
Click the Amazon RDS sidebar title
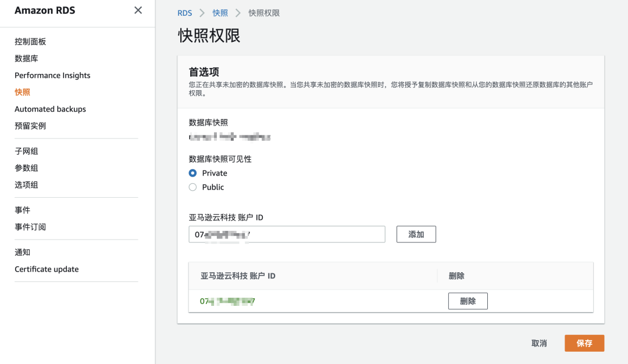click(x=45, y=10)
